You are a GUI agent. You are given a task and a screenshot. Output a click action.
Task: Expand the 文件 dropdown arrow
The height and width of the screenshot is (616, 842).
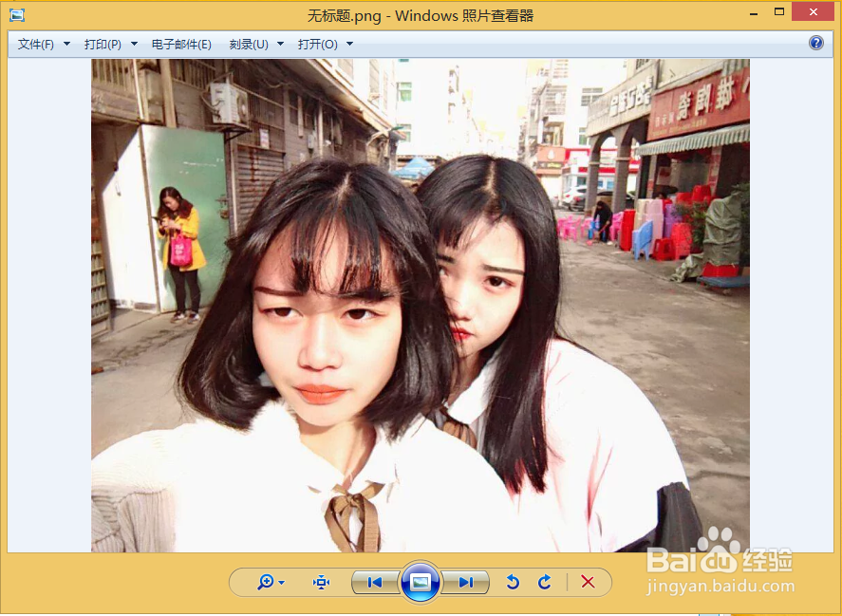pos(65,44)
